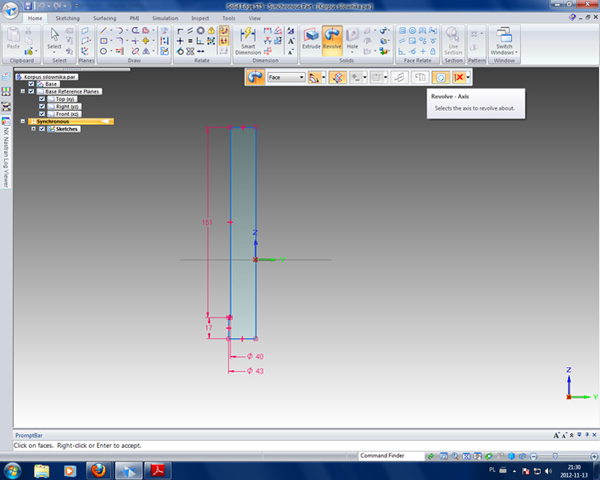Open Firefox from the taskbar
Screen dimensions: 600x480
[98, 470]
